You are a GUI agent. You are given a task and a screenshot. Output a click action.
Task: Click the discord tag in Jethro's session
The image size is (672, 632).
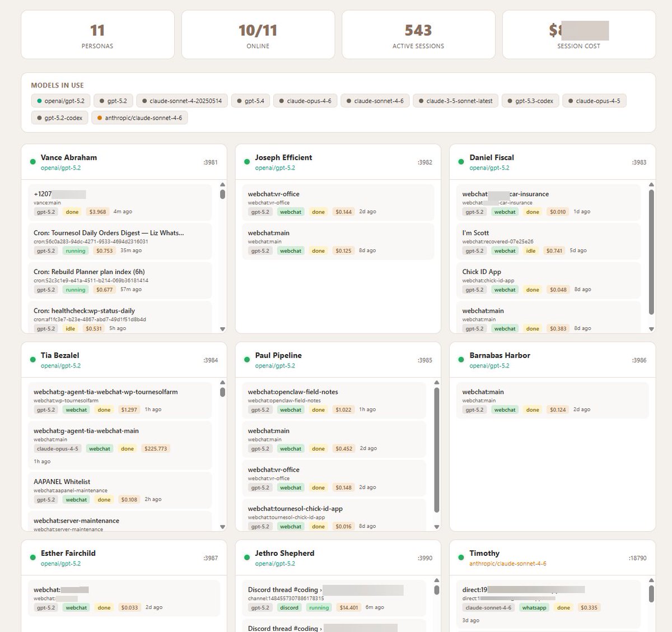290,607
